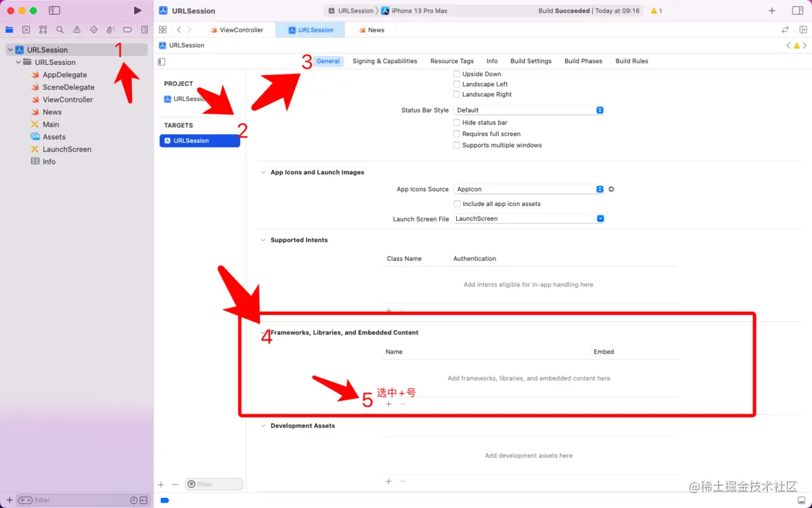Add an editor on the right
The width and height of the screenshot is (812, 508).
click(803, 30)
